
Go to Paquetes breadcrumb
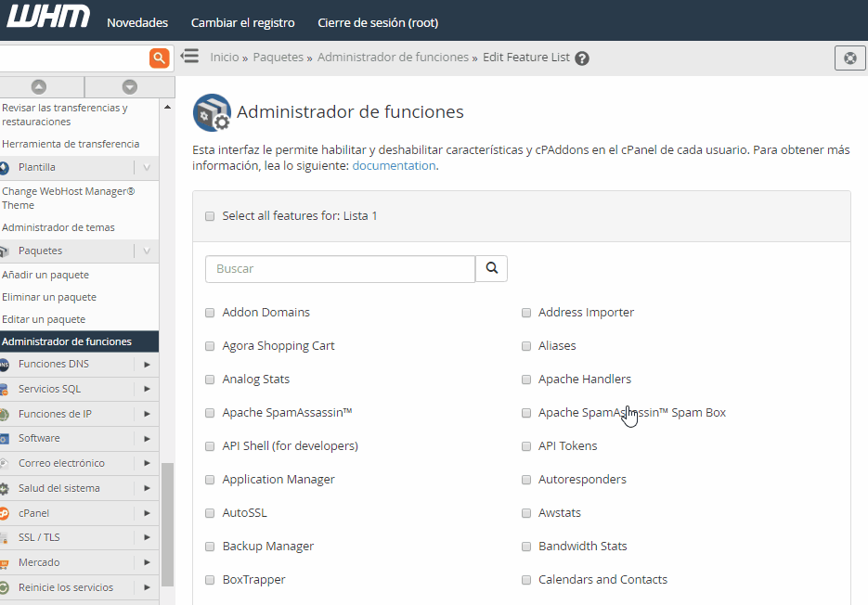click(x=279, y=57)
